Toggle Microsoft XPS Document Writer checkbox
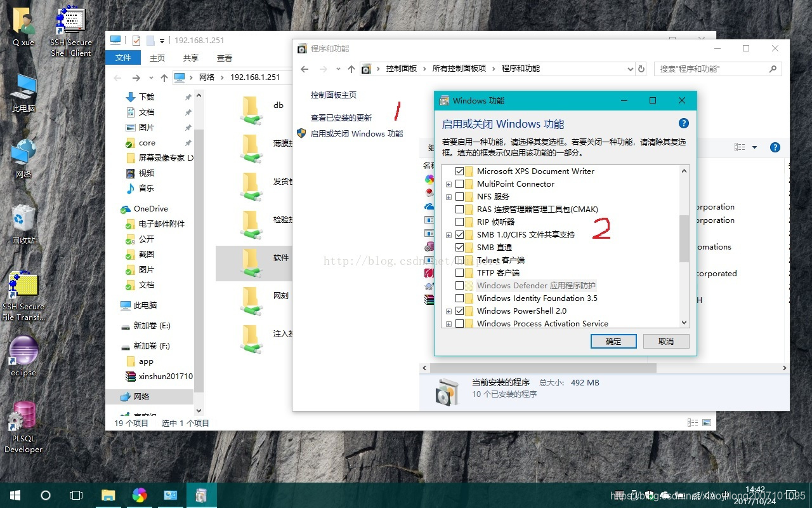812x508 pixels. click(460, 171)
